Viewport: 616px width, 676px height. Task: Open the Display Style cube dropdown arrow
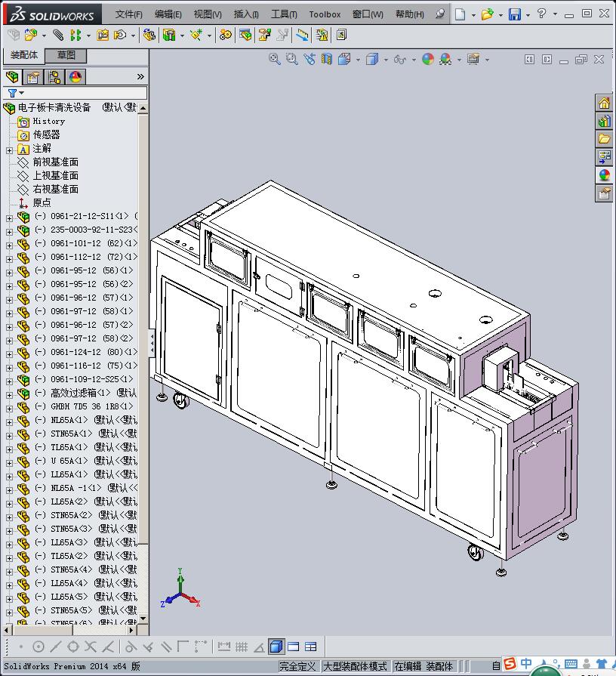386,60
